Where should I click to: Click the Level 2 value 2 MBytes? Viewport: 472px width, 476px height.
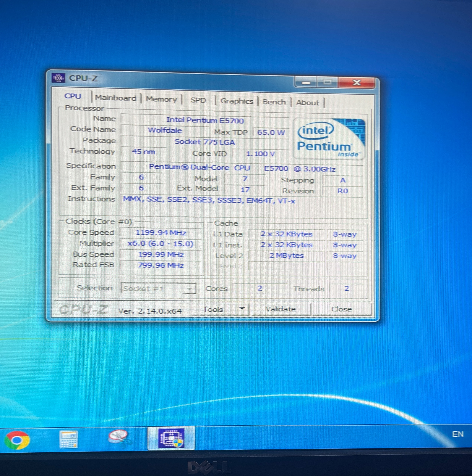286,256
